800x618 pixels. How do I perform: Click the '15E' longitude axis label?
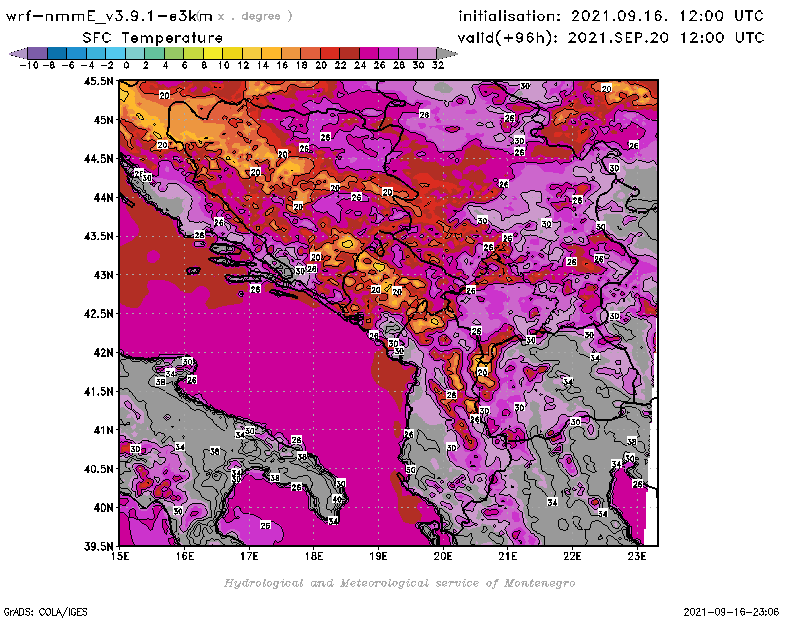coord(120,556)
